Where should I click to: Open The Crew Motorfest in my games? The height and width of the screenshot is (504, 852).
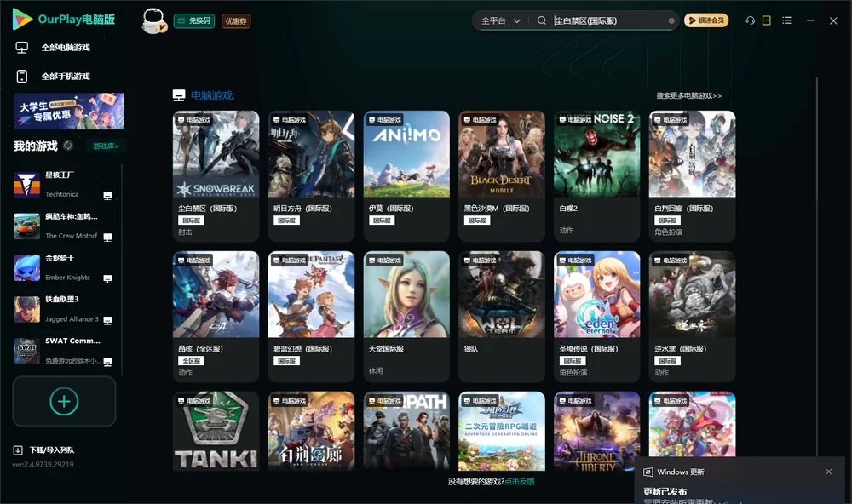click(63, 226)
